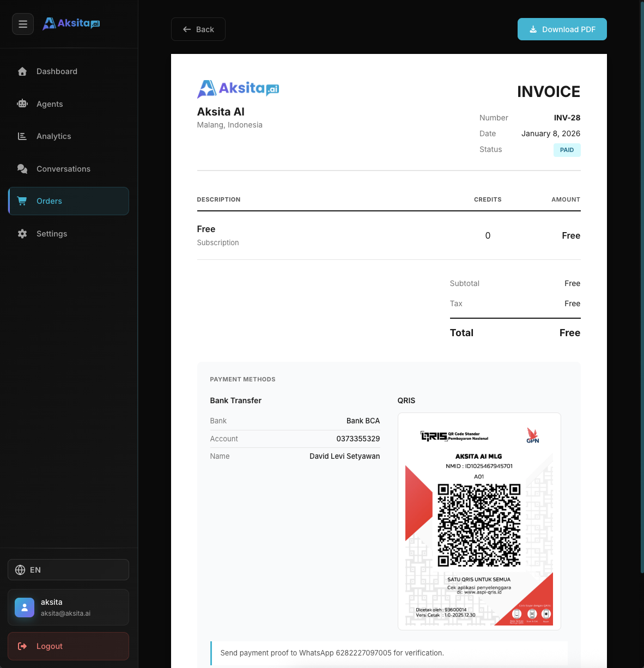This screenshot has width=644, height=668.
Task: Open the EN language selector
Action: pyautogui.click(x=68, y=569)
